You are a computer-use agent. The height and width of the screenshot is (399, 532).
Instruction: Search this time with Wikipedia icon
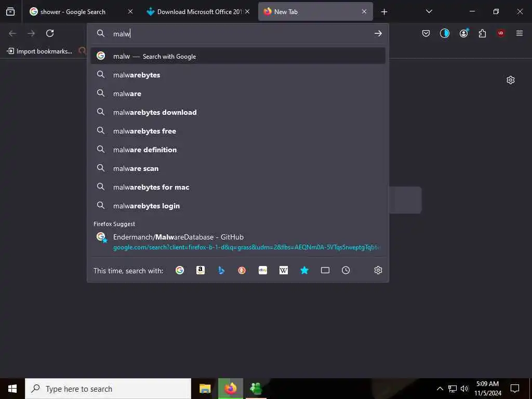[x=284, y=270]
